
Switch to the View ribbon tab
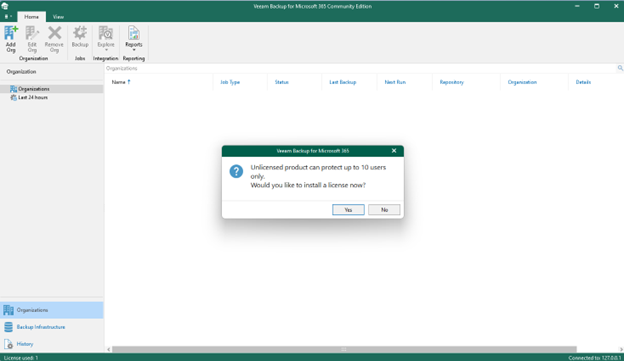coord(58,17)
